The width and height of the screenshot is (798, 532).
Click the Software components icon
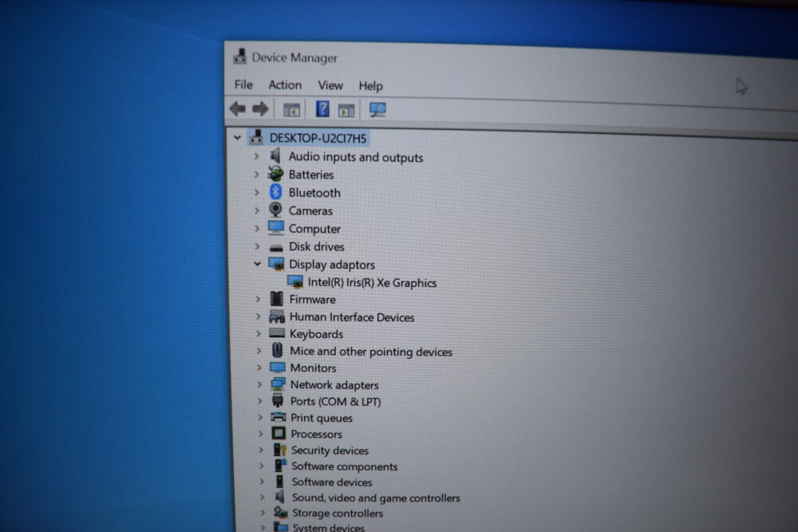(280, 465)
